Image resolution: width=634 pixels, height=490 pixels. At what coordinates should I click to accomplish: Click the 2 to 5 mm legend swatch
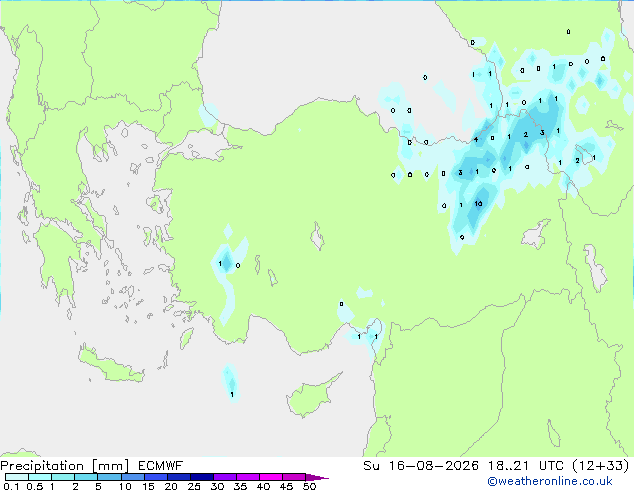86,477
